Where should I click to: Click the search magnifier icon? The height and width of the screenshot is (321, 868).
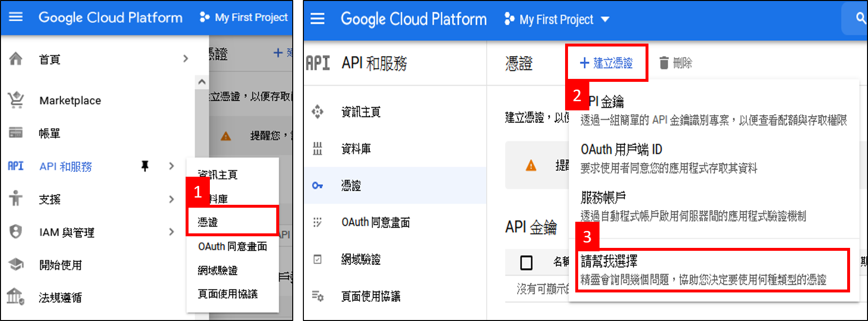pos(860,18)
